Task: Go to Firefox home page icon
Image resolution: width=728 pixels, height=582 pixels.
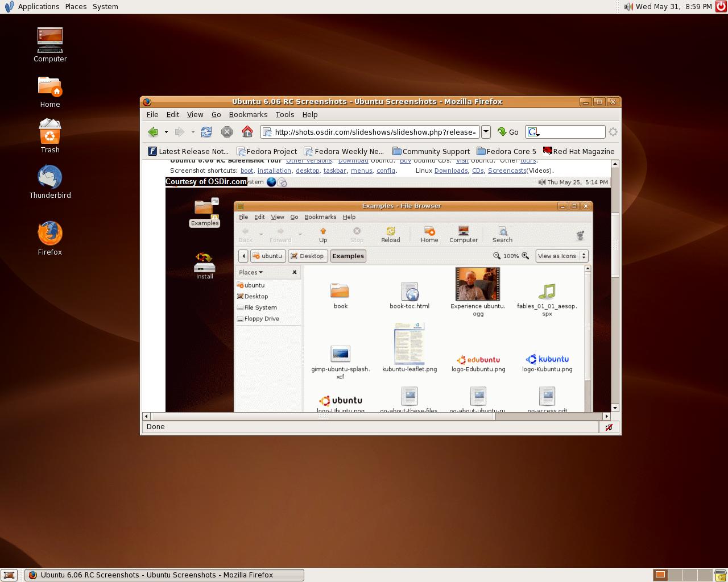Action: click(247, 132)
